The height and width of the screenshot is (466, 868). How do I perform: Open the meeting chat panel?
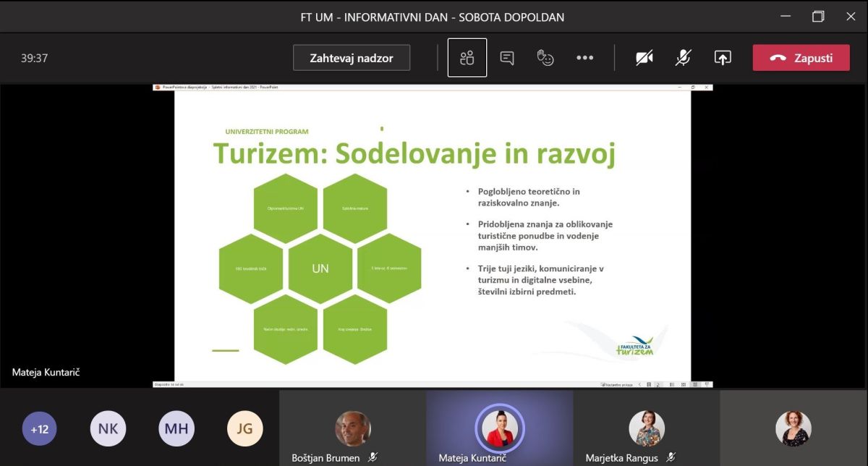(x=507, y=58)
